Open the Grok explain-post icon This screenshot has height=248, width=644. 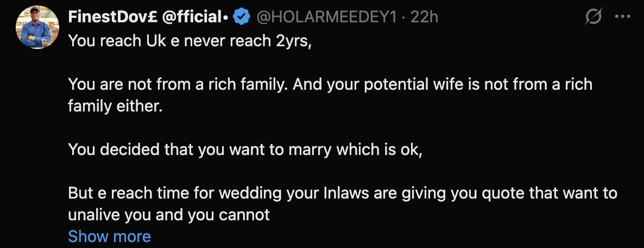pos(593,18)
